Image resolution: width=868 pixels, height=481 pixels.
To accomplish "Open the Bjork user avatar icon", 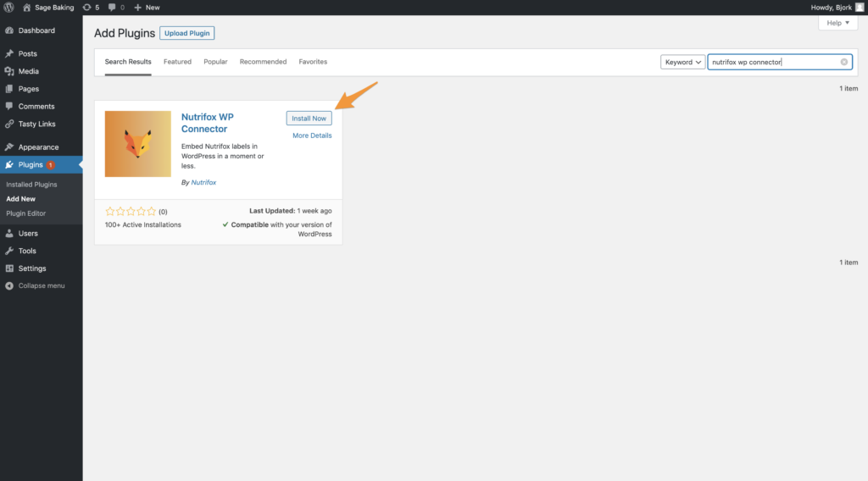I will coord(860,7).
